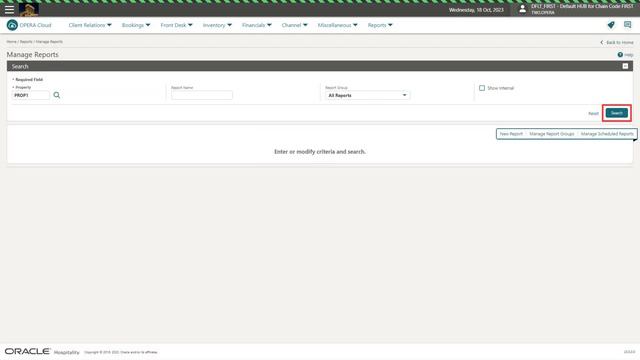Click Manage Scheduled Reports
The width and height of the screenshot is (640, 360).
click(x=607, y=134)
